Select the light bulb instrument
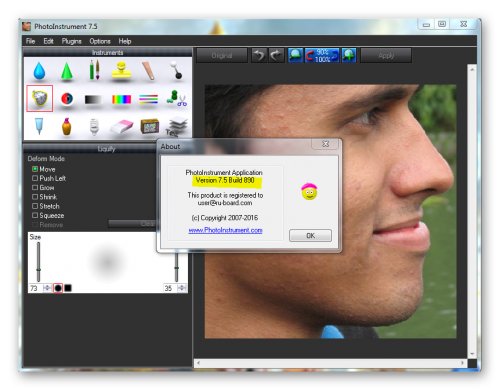Image resolution: width=500 pixels, height=390 pixels. 94,127
